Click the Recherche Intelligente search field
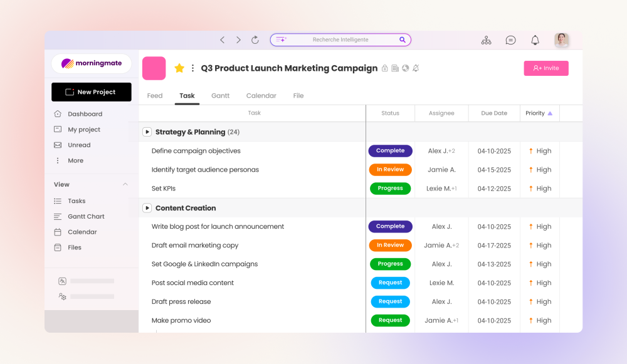Viewport: 627px width, 364px height. pos(340,39)
